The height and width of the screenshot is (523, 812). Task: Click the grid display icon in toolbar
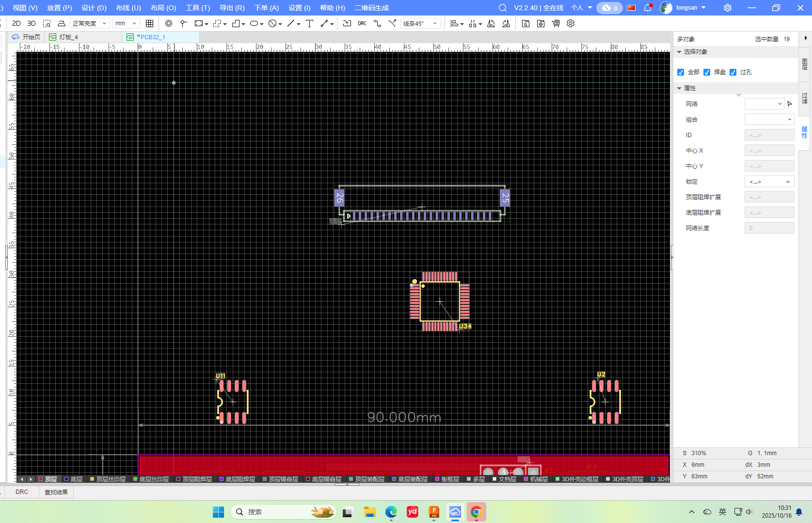[150, 23]
